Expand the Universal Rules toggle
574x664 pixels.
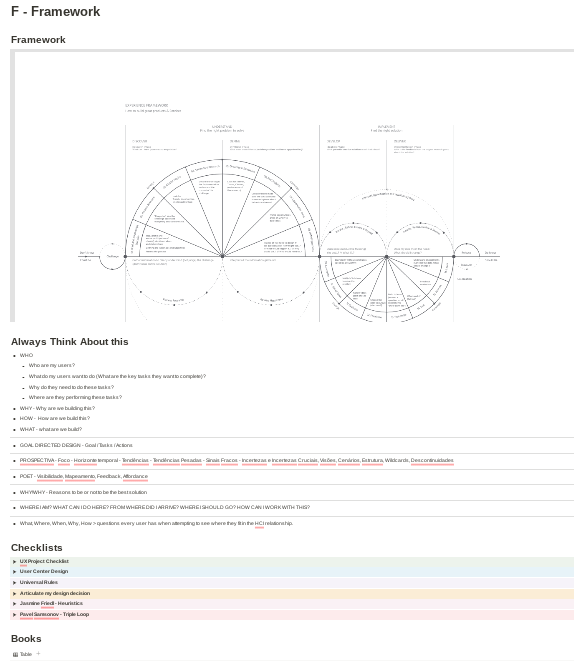click(14, 583)
